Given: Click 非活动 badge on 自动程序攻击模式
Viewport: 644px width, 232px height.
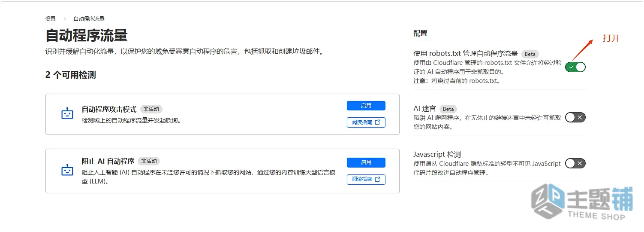Looking at the screenshot, I should coord(151,109).
